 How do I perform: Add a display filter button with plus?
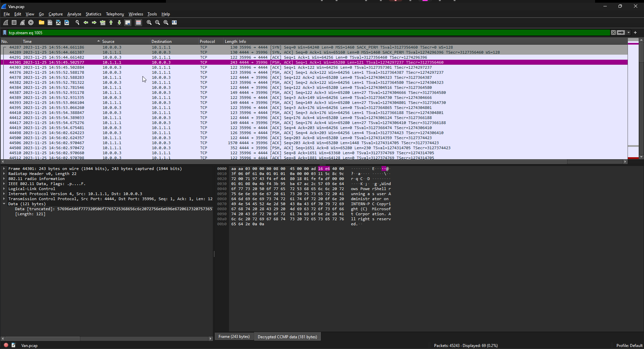pyautogui.click(x=635, y=33)
